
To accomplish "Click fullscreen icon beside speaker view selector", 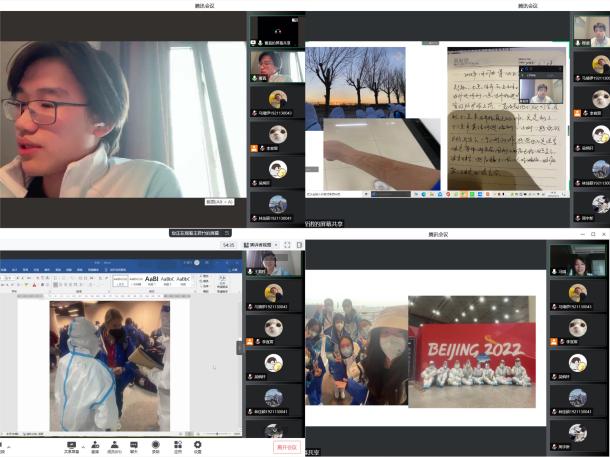I will click(x=287, y=245).
